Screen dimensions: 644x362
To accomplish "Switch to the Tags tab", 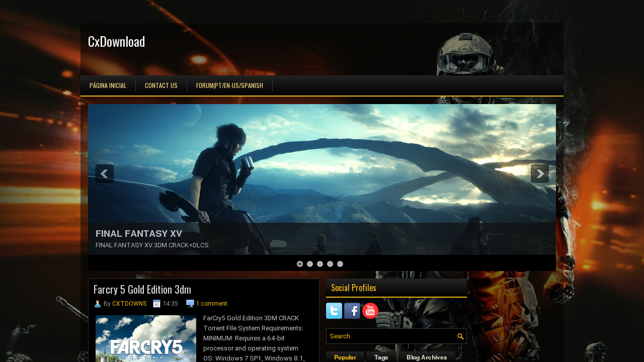I will tap(381, 357).
